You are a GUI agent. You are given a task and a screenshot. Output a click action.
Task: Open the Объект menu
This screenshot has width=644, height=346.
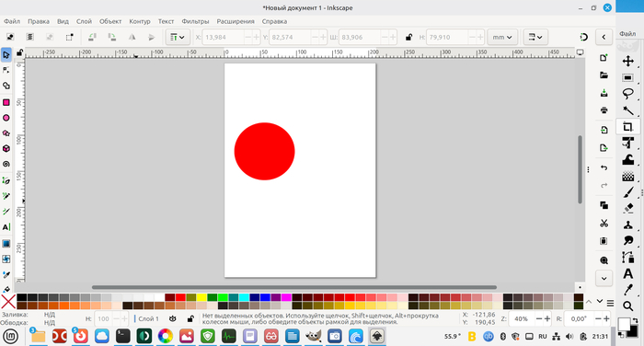(x=110, y=21)
